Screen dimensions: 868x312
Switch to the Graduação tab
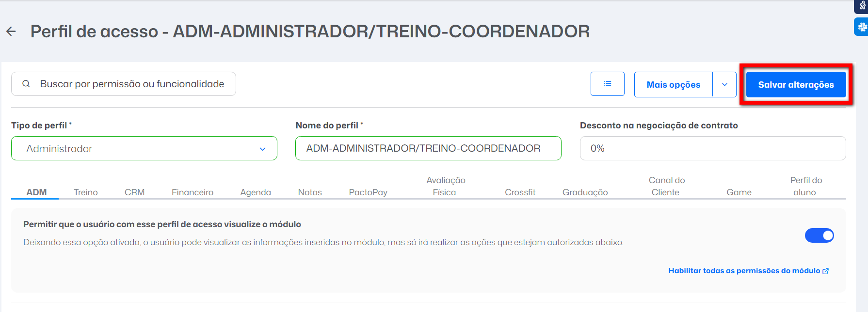pos(585,192)
